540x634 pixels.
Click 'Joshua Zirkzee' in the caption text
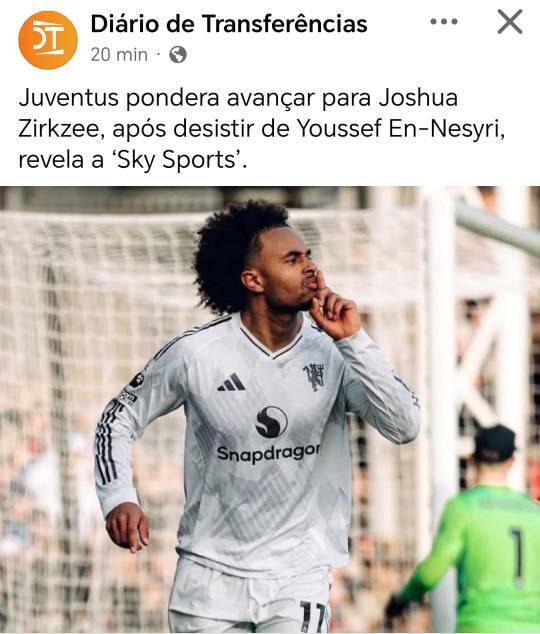(238, 113)
